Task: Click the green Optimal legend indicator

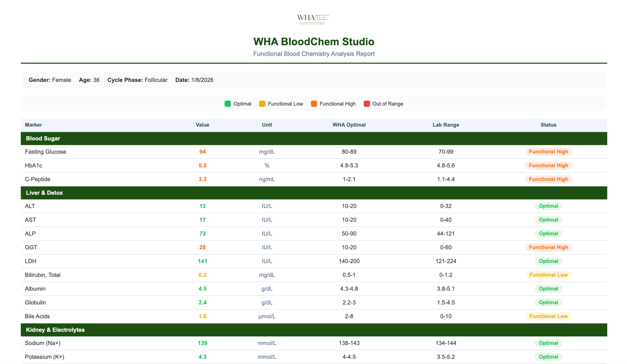Action: [228, 103]
